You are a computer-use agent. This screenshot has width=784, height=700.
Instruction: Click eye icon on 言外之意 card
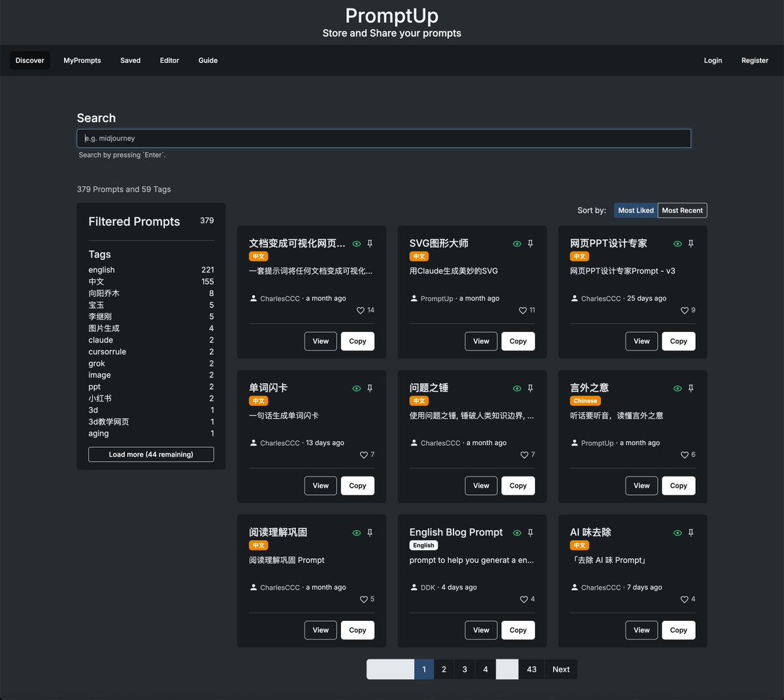[678, 388]
